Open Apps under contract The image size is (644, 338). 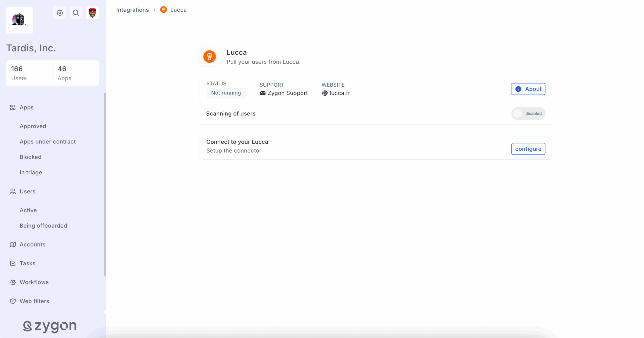[x=48, y=142]
